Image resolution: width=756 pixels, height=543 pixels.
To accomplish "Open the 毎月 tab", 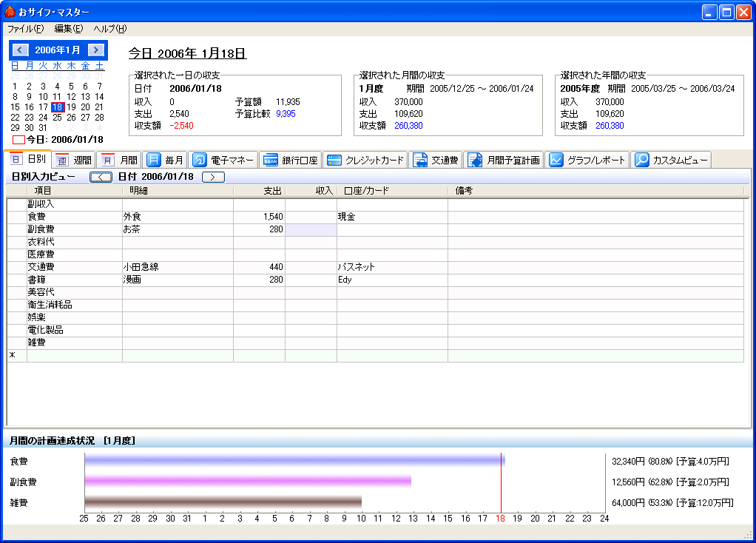I will [x=166, y=160].
